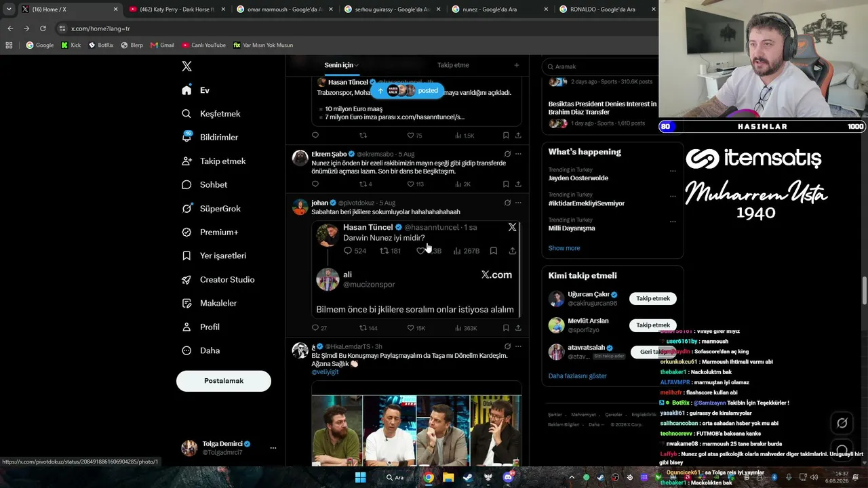View analytics of johan's post (363K)
The image size is (868, 488).
[x=465, y=328]
